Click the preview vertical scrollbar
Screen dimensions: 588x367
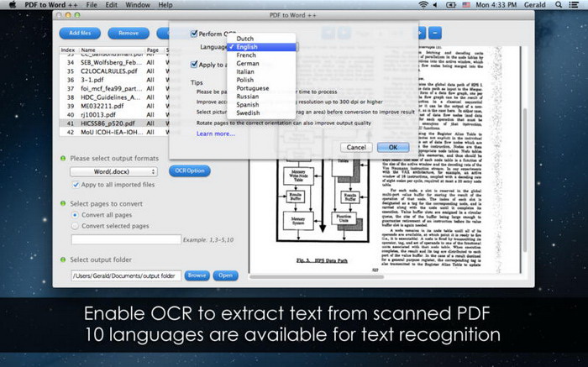[x=525, y=180]
